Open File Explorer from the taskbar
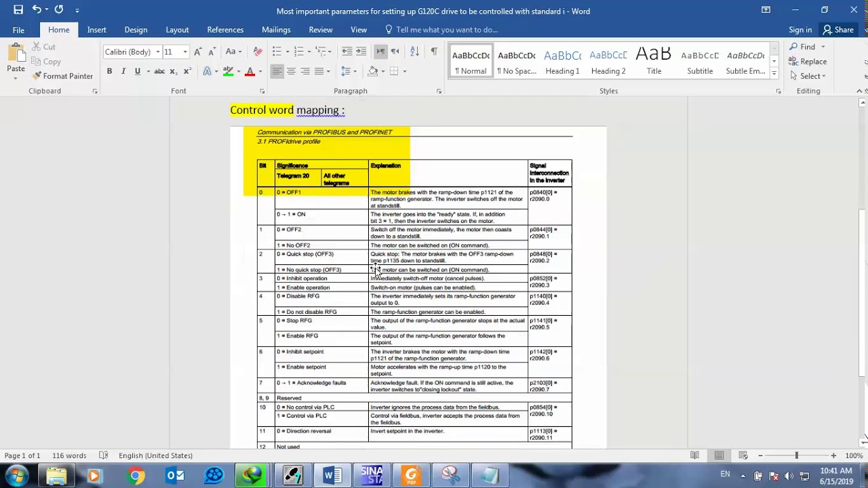 tap(56, 476)
